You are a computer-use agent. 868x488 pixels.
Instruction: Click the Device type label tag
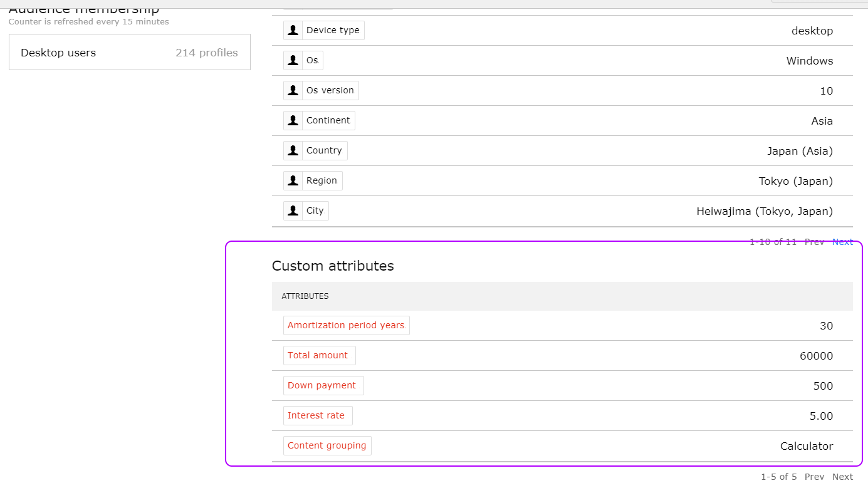coord(333,31)
